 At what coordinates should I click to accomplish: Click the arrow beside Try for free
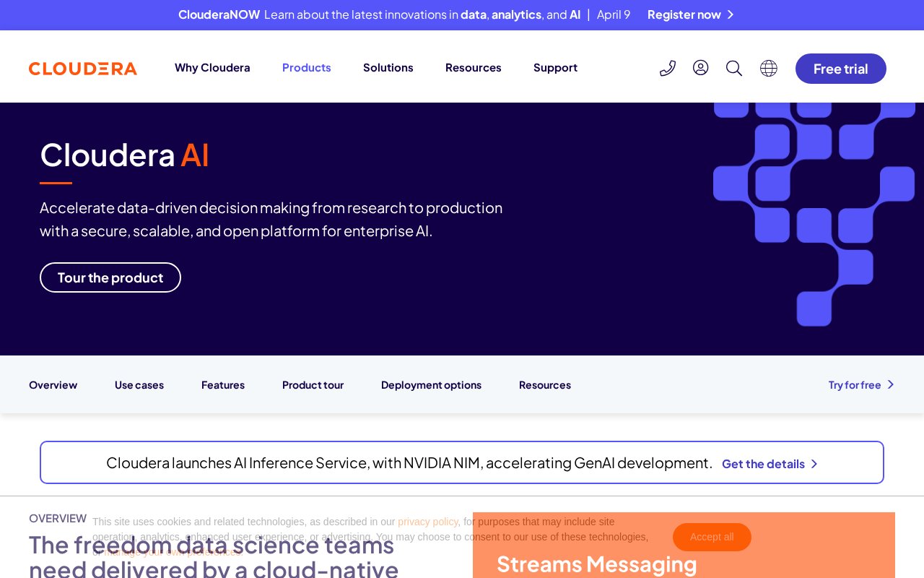click(891, 384)
